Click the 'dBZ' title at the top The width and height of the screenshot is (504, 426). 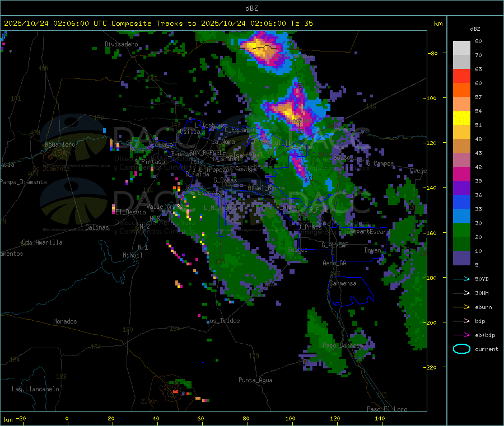[x=251, y=8]
